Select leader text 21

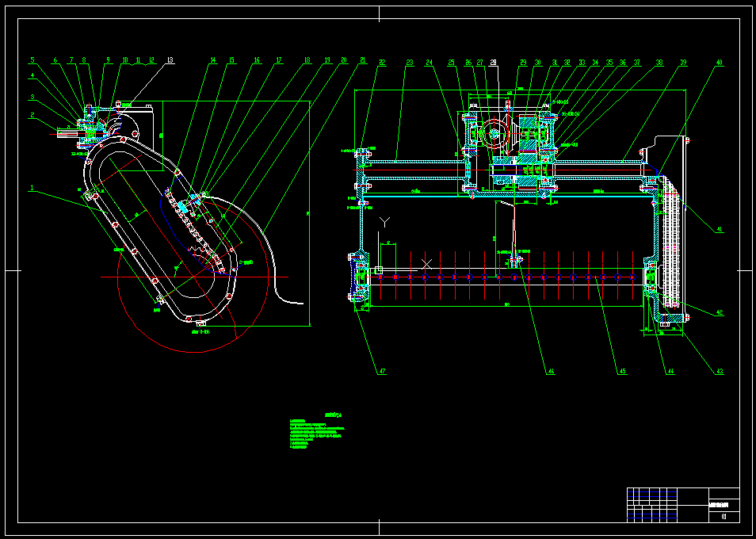[363, 60]
